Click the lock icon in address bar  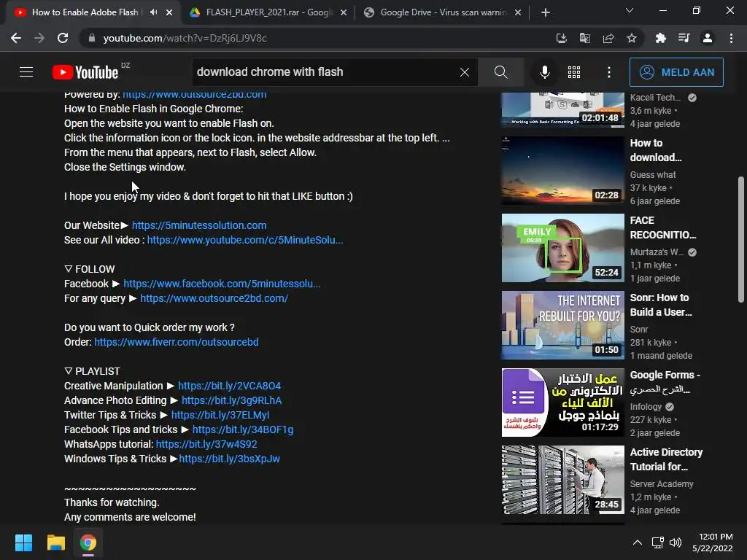click(x=92, y=38)
